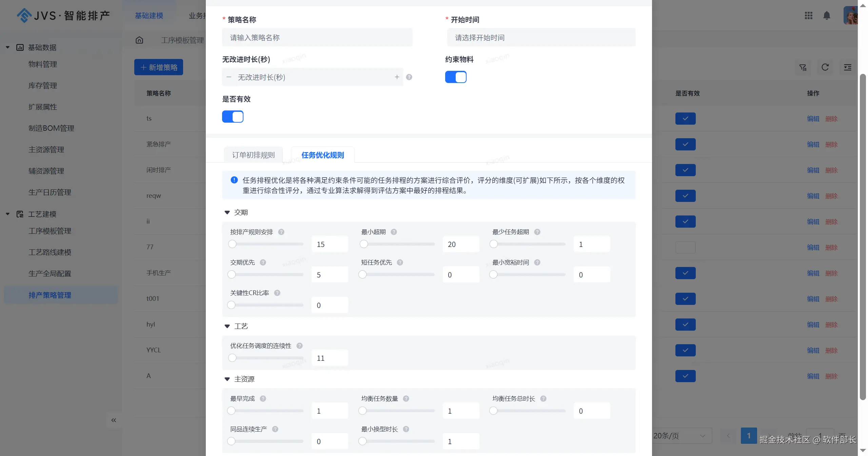Collapse the 主资源 section
Image resolution: width=868 pixels, height=456 pixels.
(227, 379)
